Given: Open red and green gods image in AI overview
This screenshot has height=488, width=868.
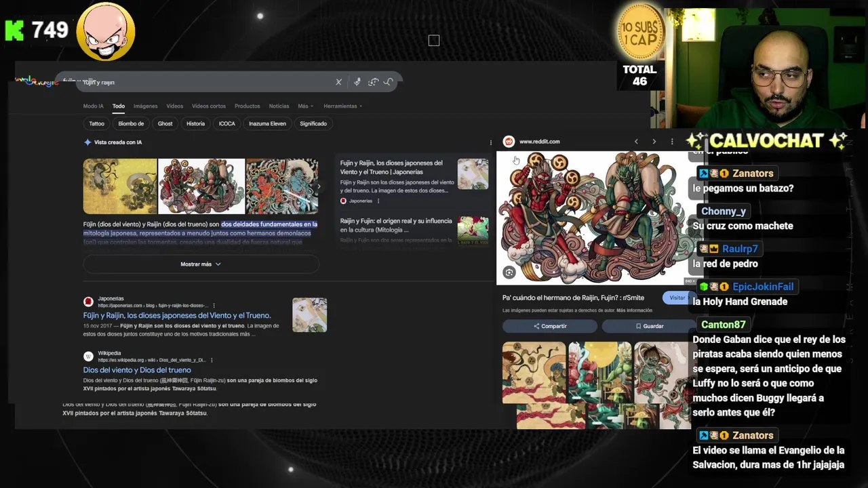Looking at the screenshot, I should click(201, 186).
